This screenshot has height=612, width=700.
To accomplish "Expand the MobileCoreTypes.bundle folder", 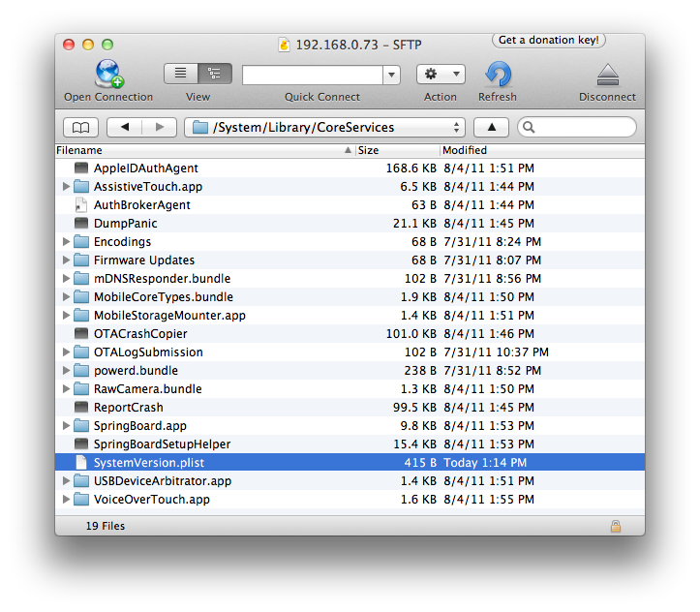I will click(66, 297).
